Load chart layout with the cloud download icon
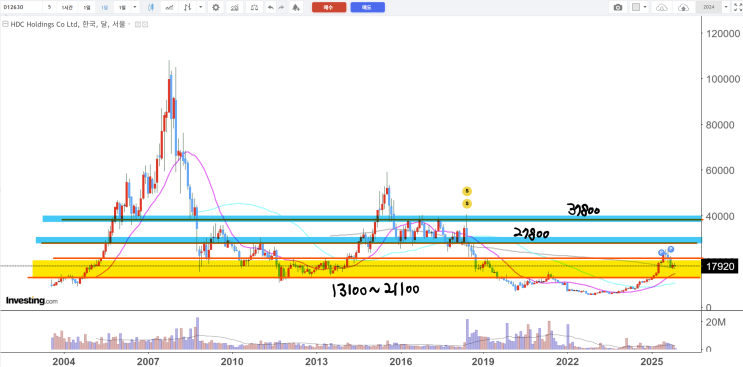This screenshot has width=743, height=367. click(662, 7)
